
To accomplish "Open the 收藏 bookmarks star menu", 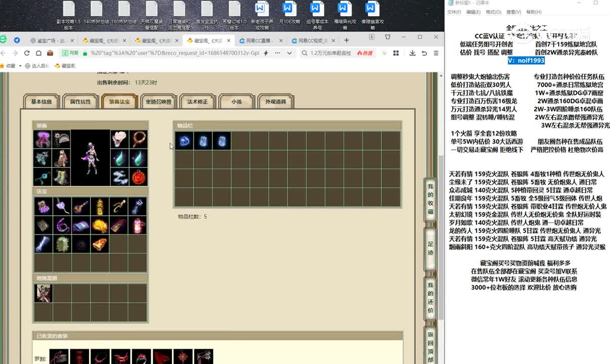I will (x=8, y=66).
